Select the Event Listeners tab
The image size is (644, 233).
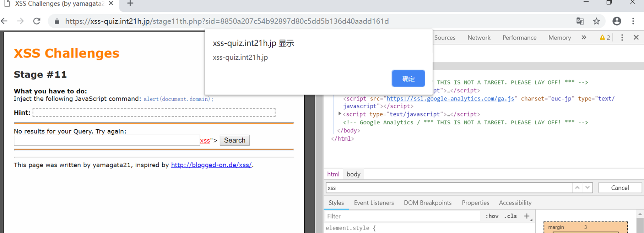click(374, 203)
